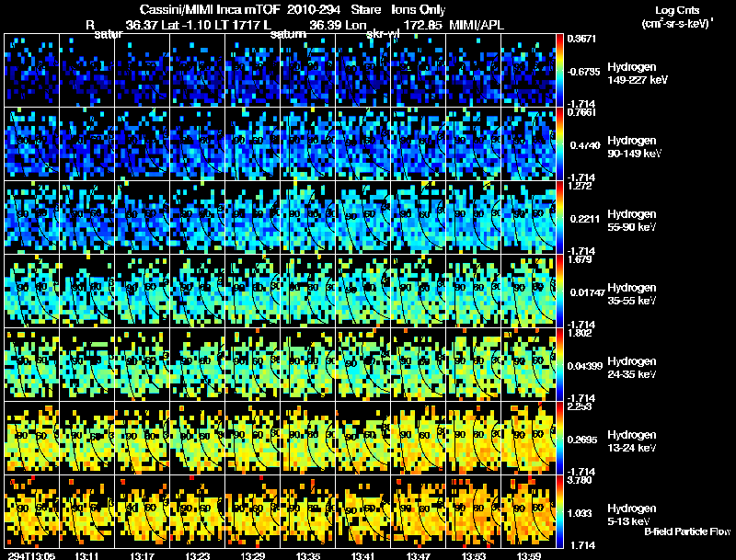
Task: Click the 13:41 time label
Action: [362, 555]
